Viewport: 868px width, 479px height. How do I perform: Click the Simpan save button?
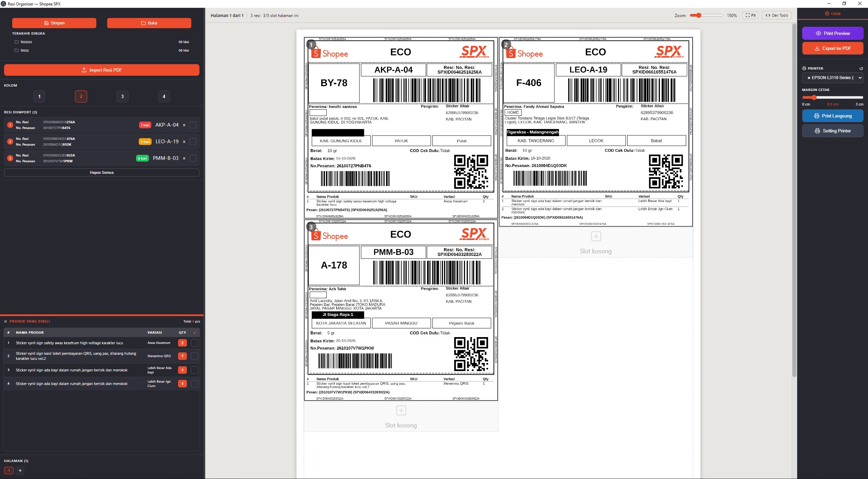click(x=54, y=23)
